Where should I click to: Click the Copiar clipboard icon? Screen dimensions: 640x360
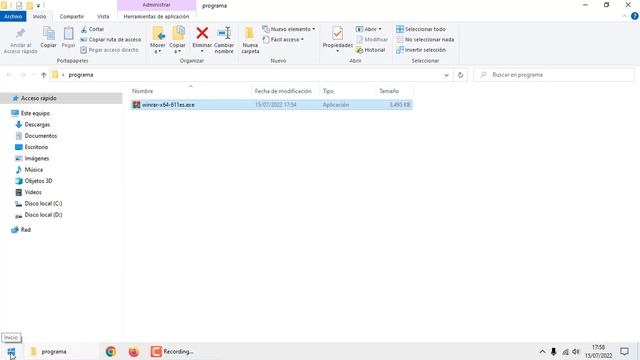click(49, 38)
